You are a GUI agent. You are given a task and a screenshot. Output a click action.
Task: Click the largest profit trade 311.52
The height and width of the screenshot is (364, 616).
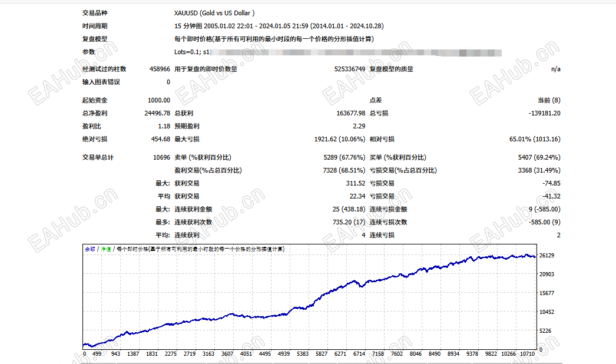pyautogui.click(x=356, y=183)
